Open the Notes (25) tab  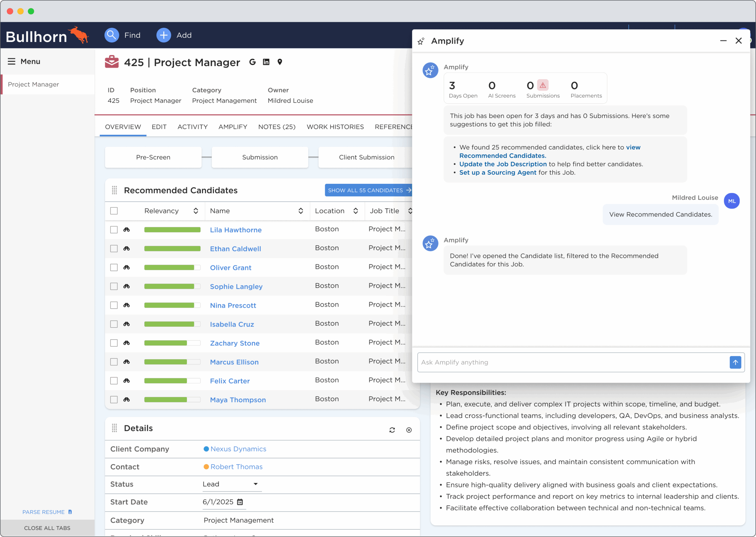pos(277,127)
